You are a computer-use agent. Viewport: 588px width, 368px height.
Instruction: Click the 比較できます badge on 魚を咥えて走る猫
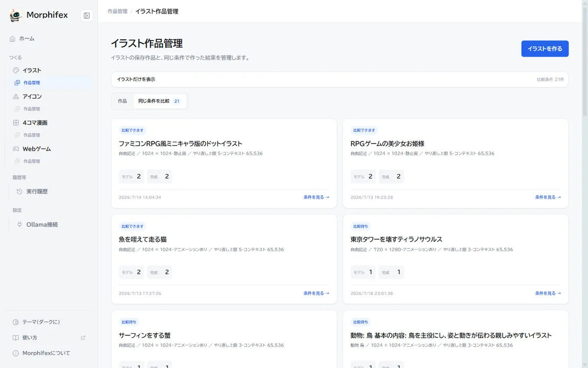click(x=132, y=226)
